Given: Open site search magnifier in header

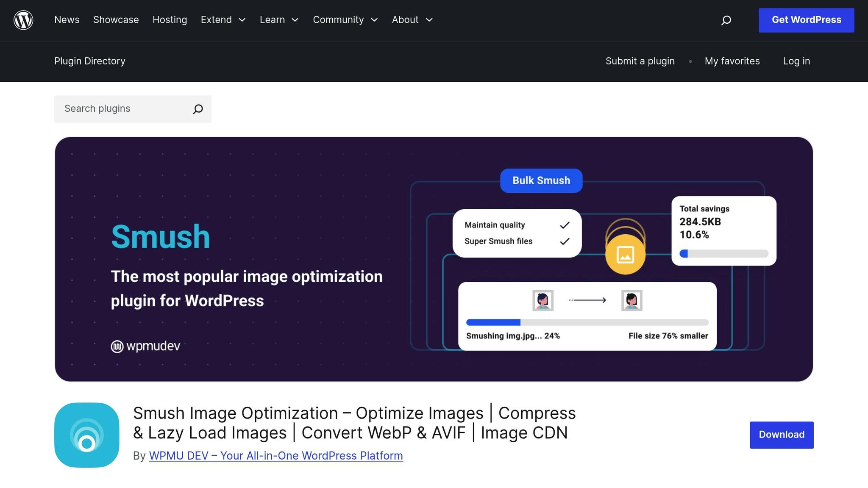Looking at the screenshot, I should 726,20.
